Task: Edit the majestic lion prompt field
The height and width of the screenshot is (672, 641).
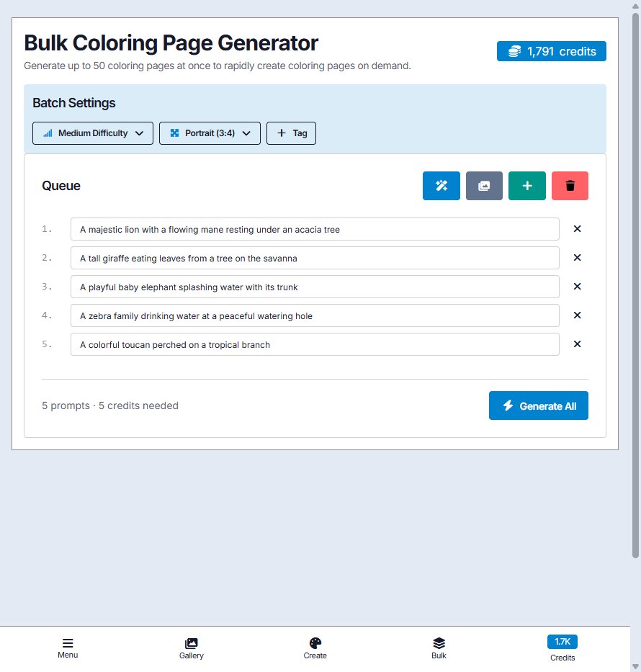Action: pyautogui.click(x=314, y=228)
